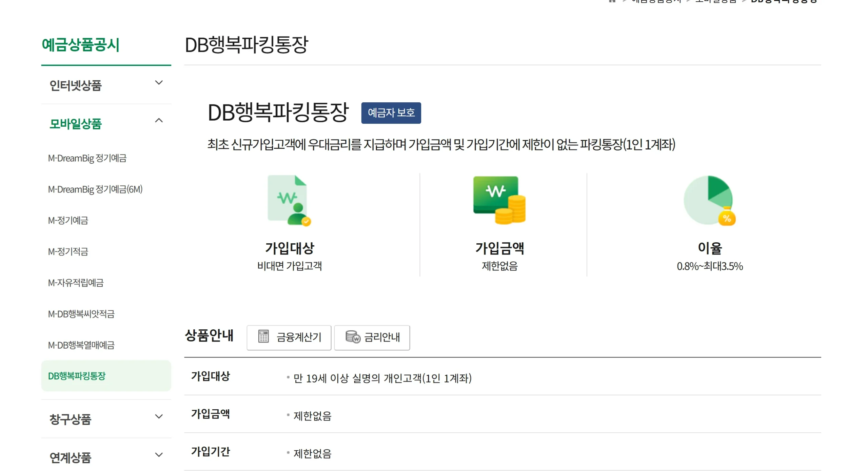Open M-DB행복열매예금 product
This screenshot has height=471, width=868.
click(81, 345)
